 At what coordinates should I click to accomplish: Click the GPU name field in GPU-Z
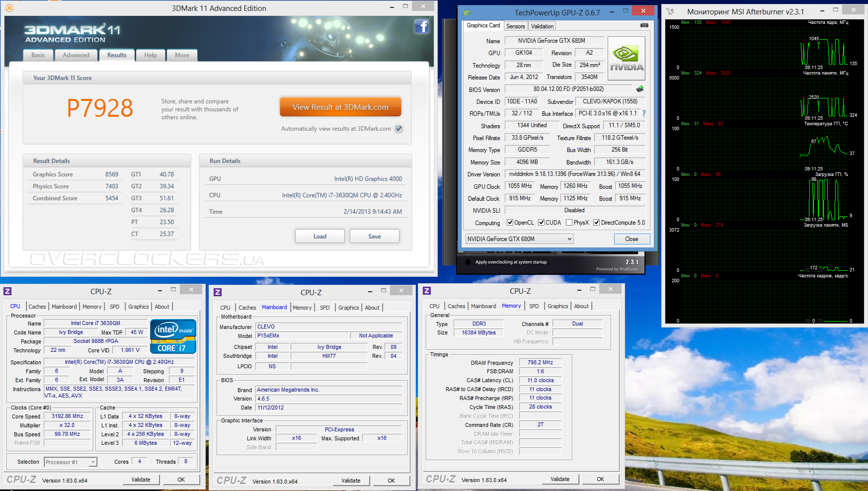pyautogui.click(x=554, y=41)
